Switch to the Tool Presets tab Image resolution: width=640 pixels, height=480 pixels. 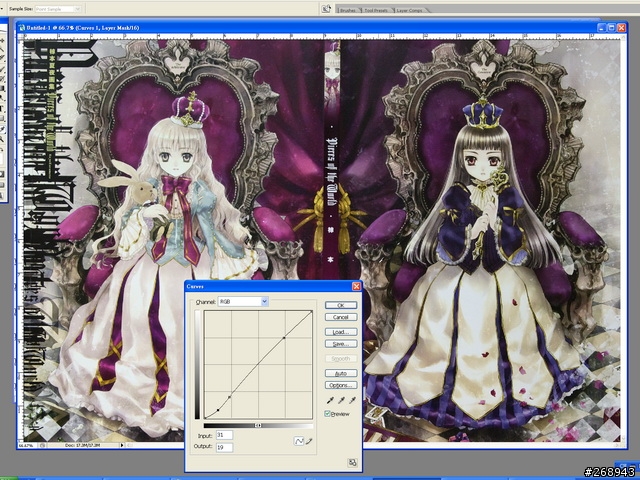(376, 10)
